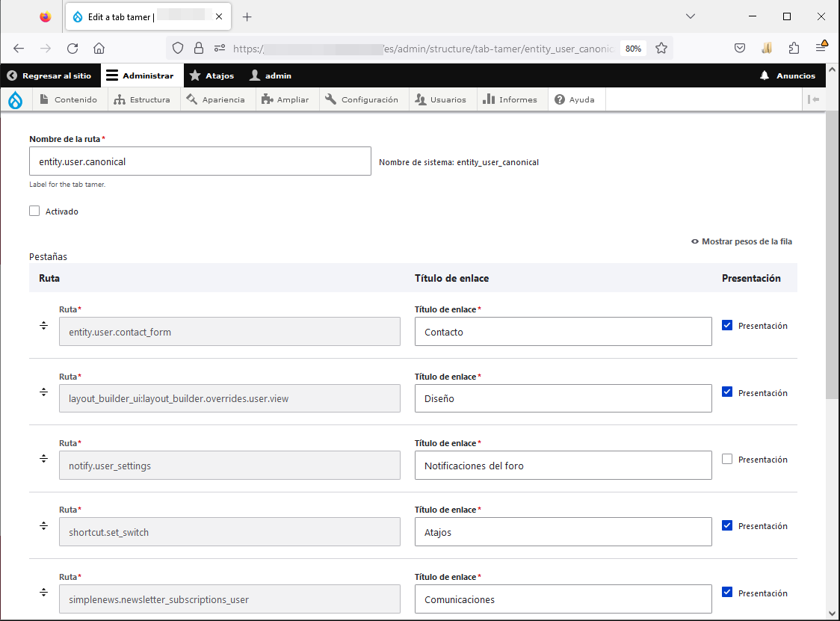Open the Usuarios admin menu

tap(440, 99)
